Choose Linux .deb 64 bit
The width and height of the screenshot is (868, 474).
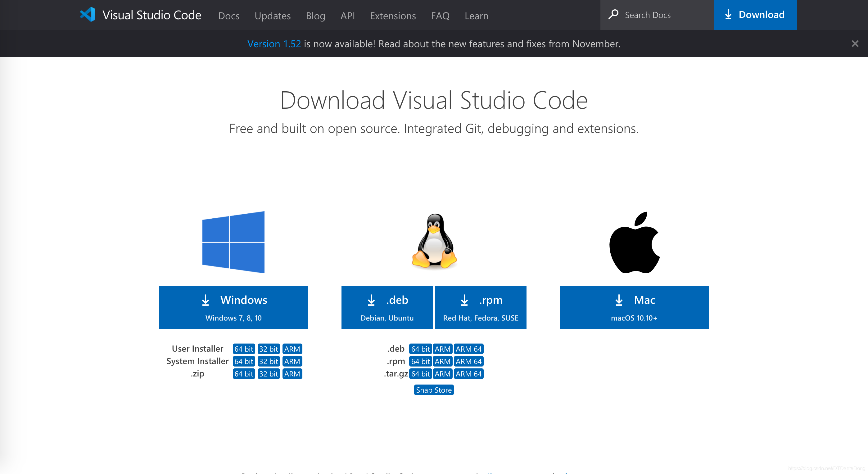421,349
